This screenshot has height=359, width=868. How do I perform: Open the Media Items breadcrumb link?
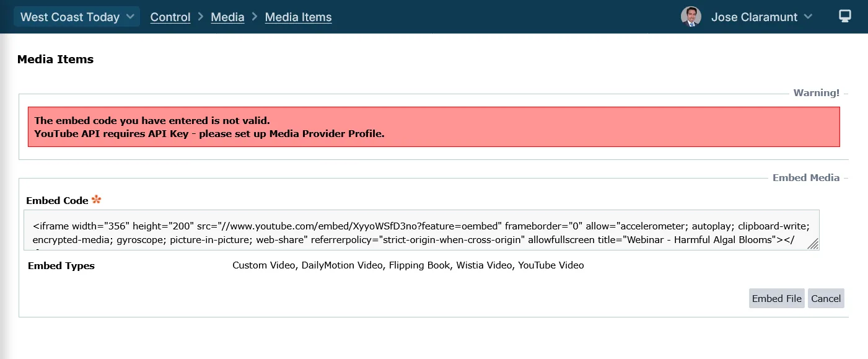tap(298, 17)
